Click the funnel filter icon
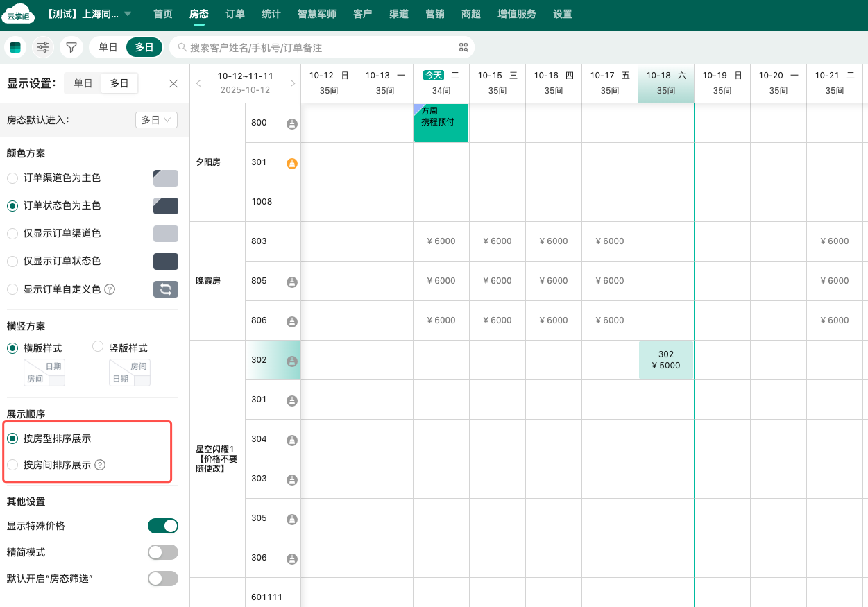Image resolution: width=868 pixels, height=607 pixels. [x=71, y=47]
